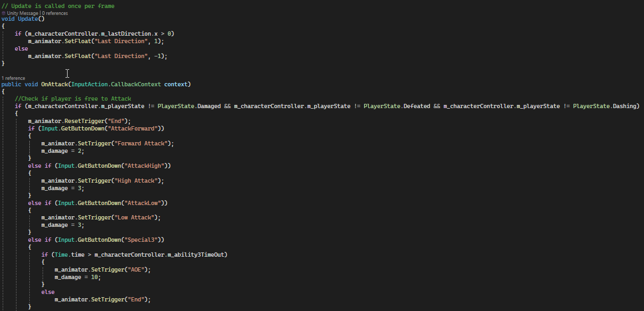The image size is (644, 311).
Task: Click the final SetTrigger("End") call
Action: pos(102,299)
